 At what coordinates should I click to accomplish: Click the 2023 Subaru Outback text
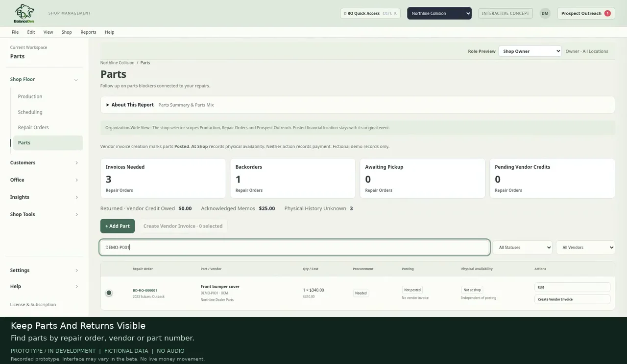click(x=148, y=296)
